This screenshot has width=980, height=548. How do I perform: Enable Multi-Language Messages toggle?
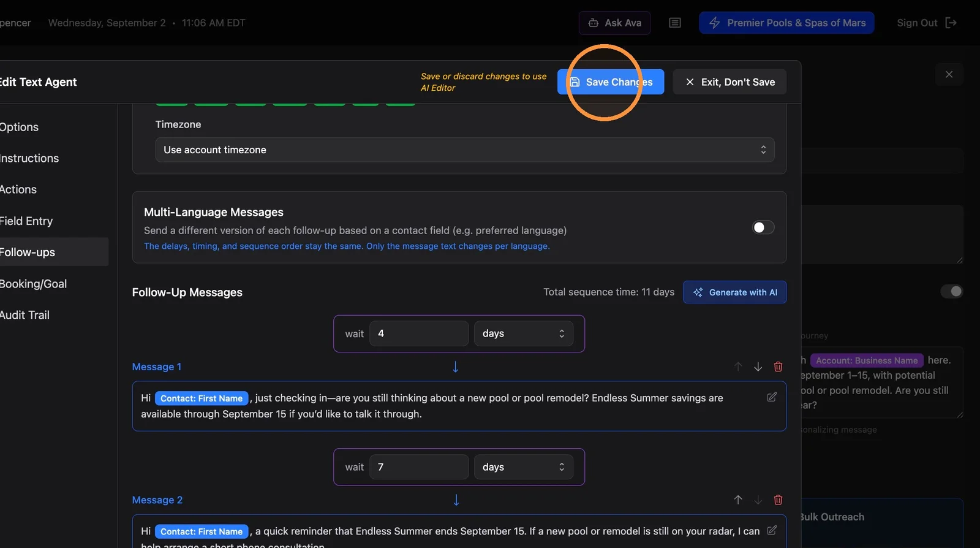(763, 227)
